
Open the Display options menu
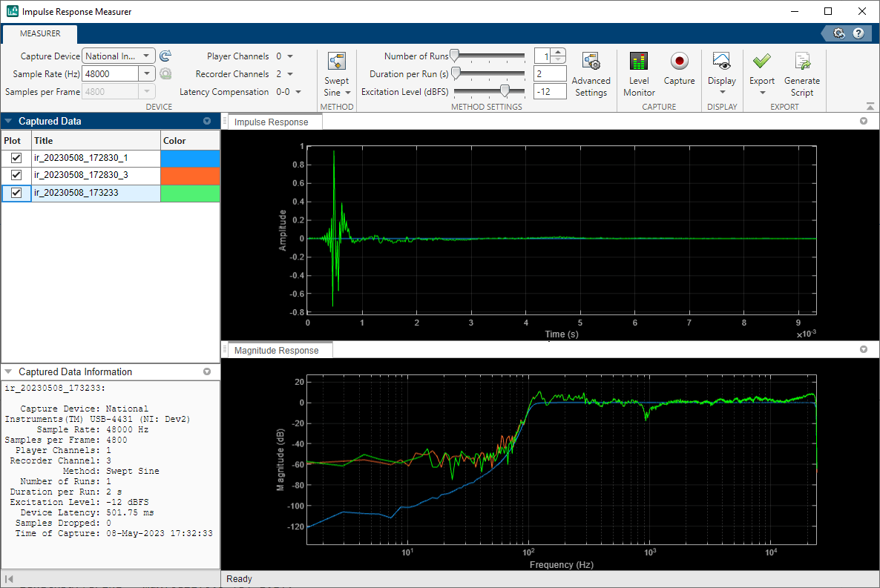[x=721, y=72]
